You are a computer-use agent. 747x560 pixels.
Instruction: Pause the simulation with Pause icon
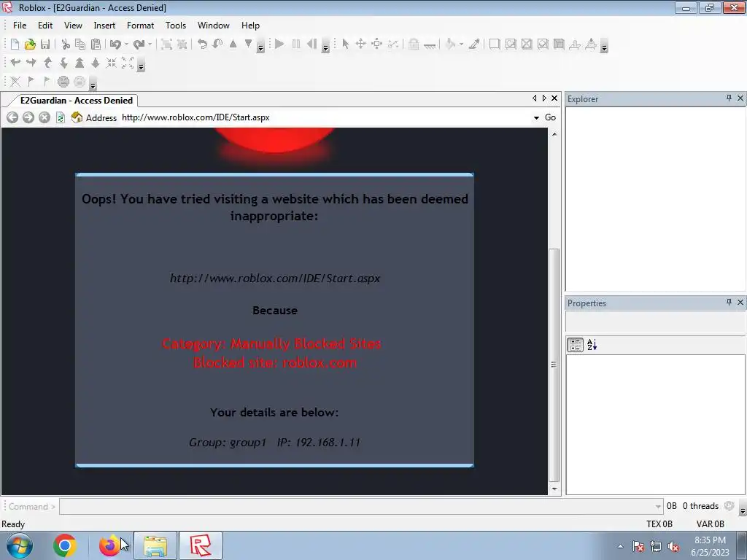(296, 44)
